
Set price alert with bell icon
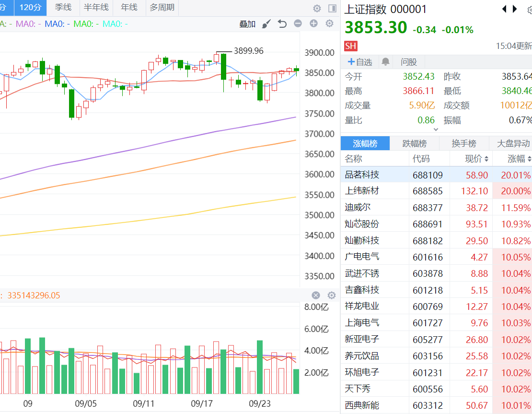(x=385, y=62)
